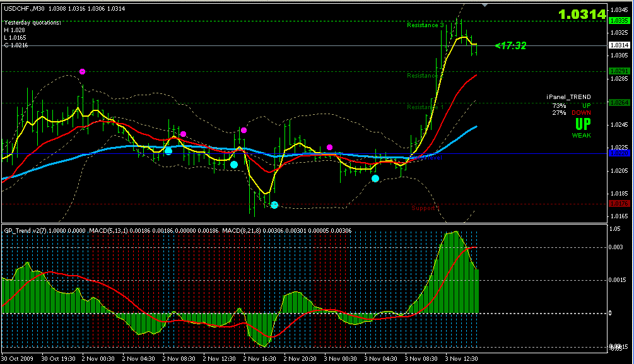Click the green 1.0291 price tag on the scale
The height and width of the screenshot is (364, 634).
point(619,71)
